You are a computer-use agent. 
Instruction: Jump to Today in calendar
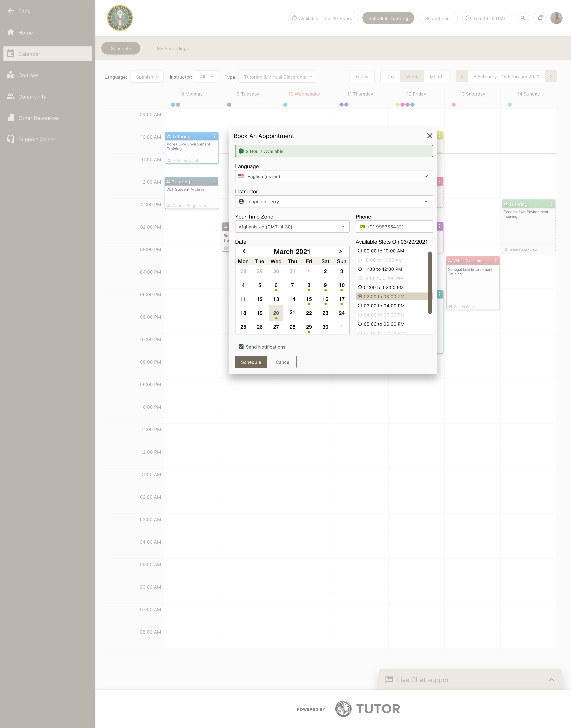(x=361, y=76)
